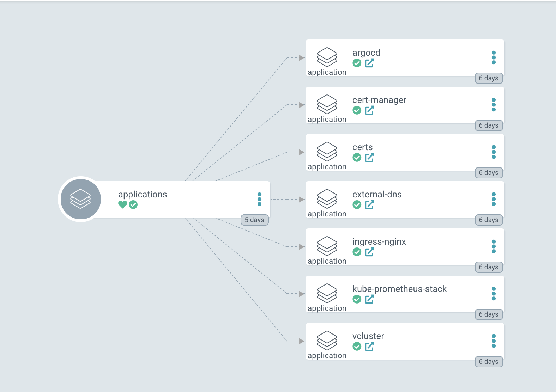This screenshot has height=392, width=556.
Task: Open the argocd external link icon
Action: click(369, 63)
